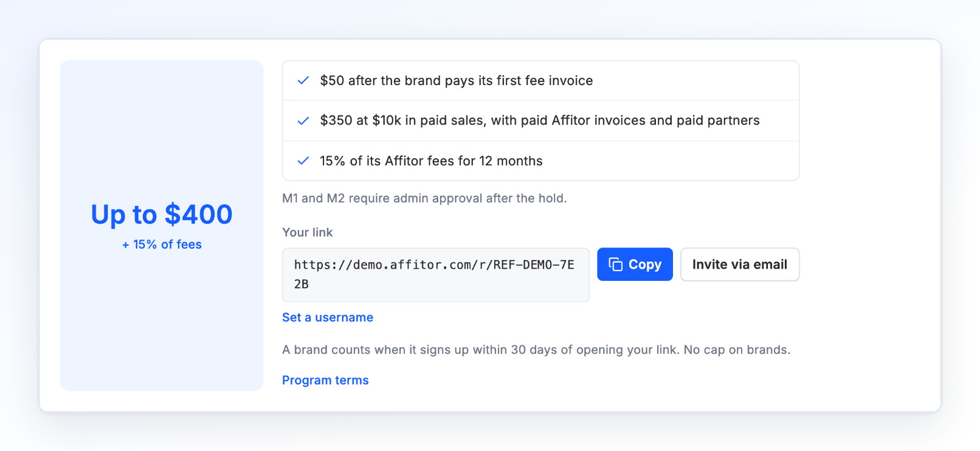Copy the referral link with Copy button

click(x=635, y=264)
